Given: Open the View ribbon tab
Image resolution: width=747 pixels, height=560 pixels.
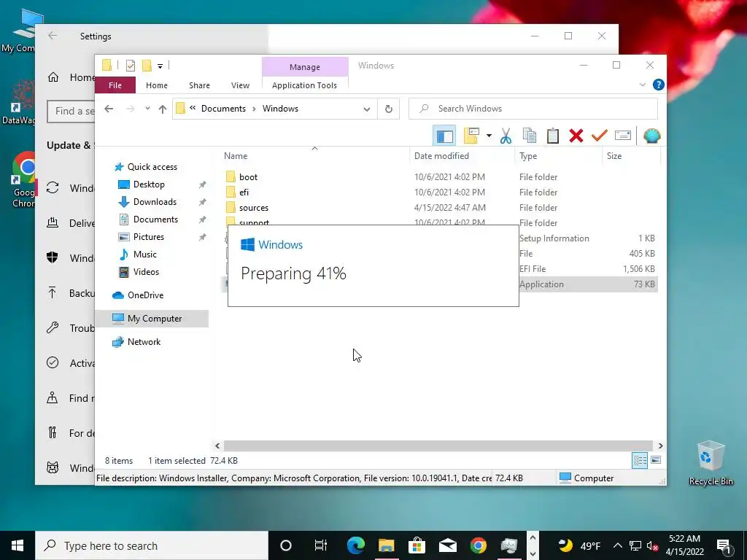Looking at the screenshot, I should click(x=240, y=85).
